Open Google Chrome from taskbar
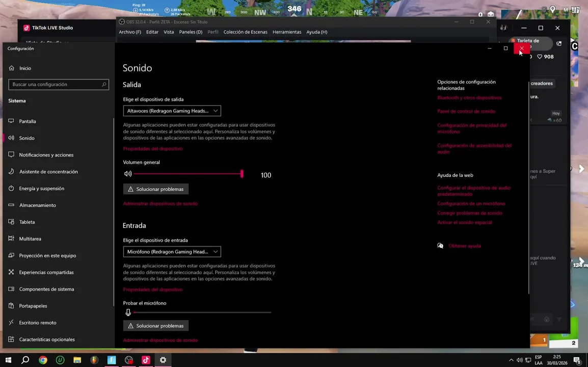This screenshot has height=367, width=588. coord(43,360)
